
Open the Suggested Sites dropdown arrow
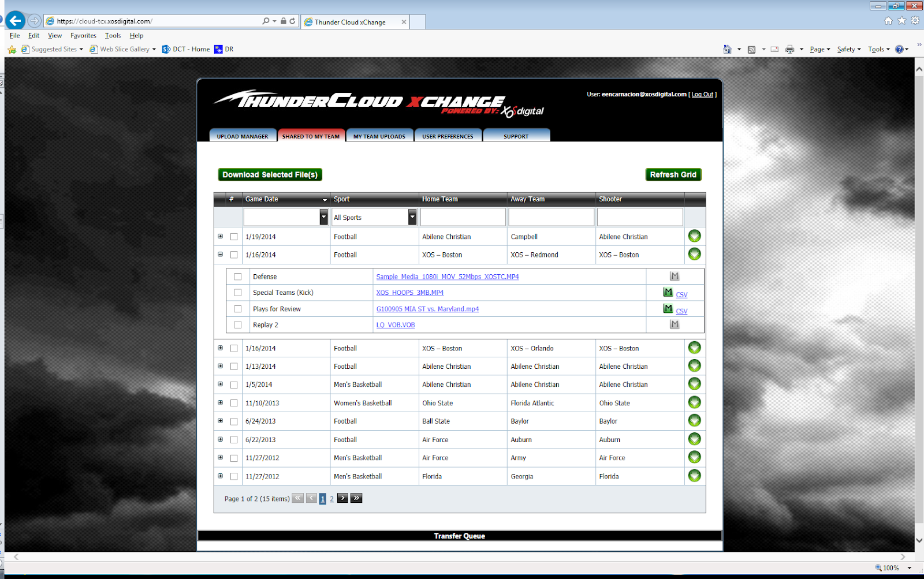point(81,49)
